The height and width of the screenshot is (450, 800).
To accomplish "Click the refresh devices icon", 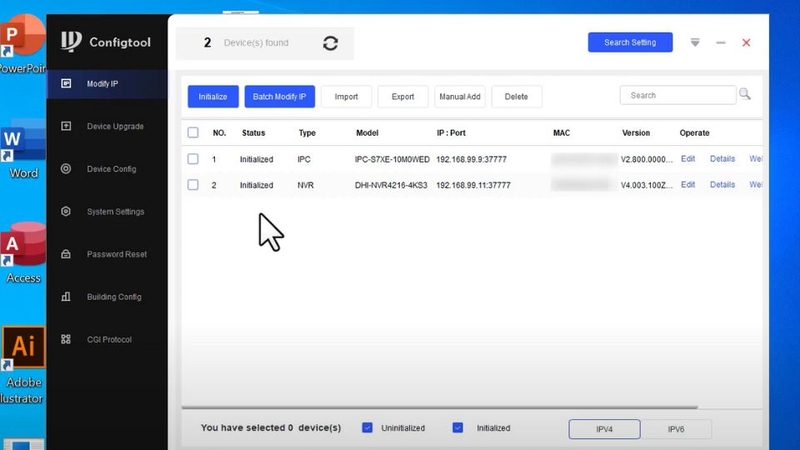I will (330, 43).
